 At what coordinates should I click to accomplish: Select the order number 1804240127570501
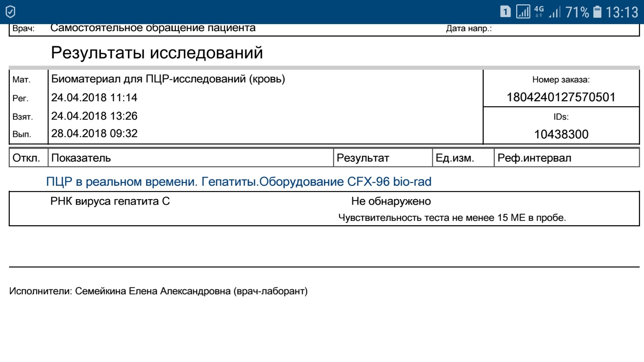[561, 97]
